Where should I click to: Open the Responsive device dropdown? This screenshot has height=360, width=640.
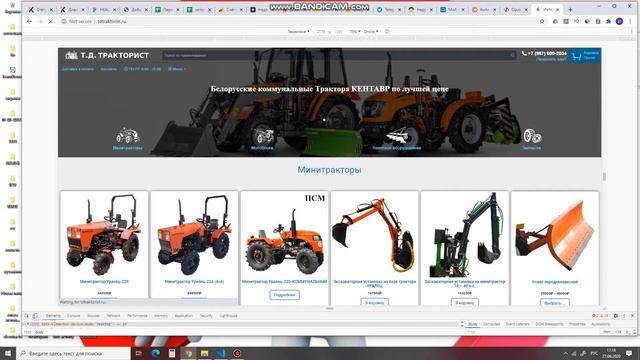tap(298, 31)
